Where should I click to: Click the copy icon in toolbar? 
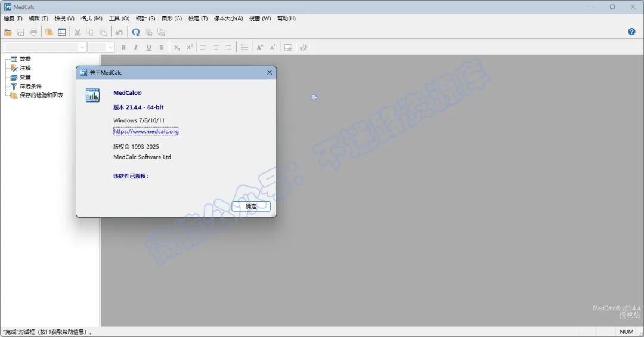tap(91, 32)
